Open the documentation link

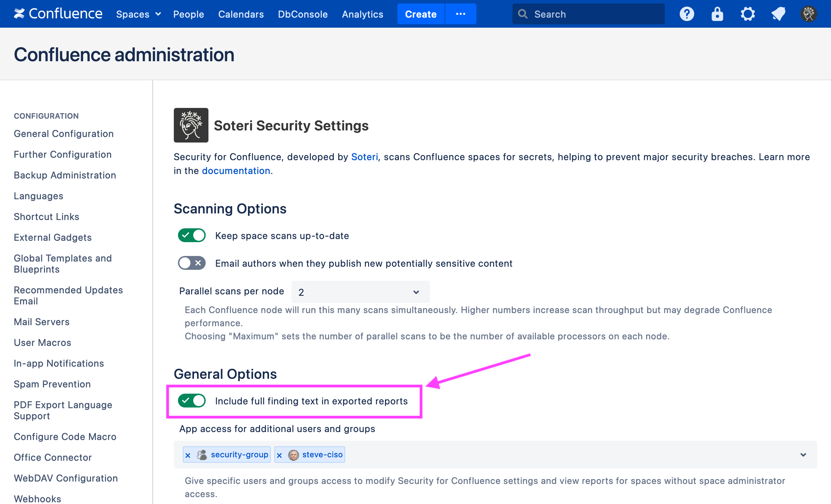(x=236, y=171)
